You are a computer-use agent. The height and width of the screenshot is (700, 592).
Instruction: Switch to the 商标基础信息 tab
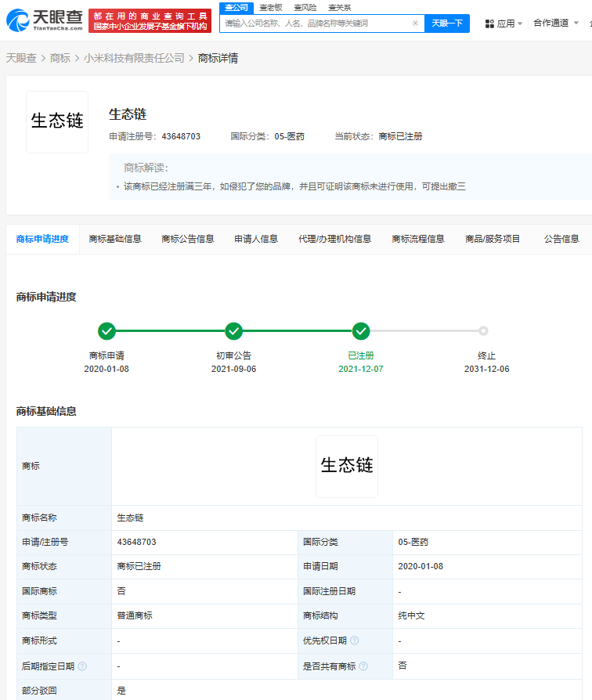(x=115, y=240)
